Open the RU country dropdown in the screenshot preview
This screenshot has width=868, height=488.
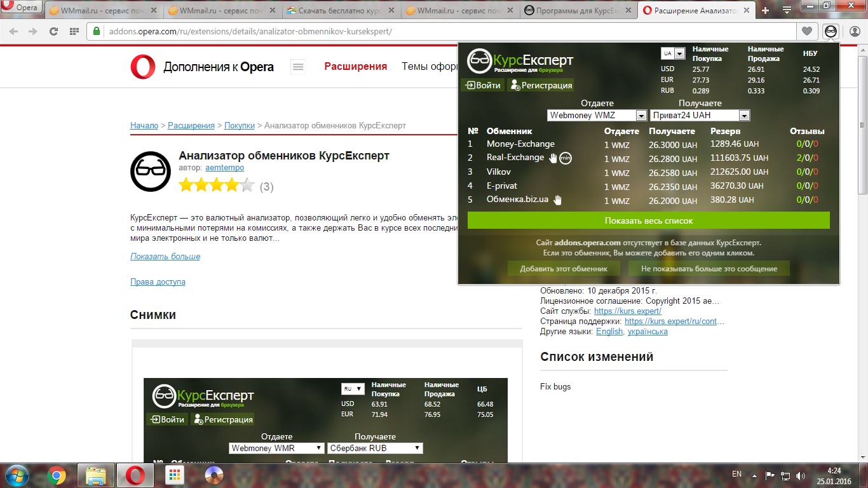pos(353,389)
